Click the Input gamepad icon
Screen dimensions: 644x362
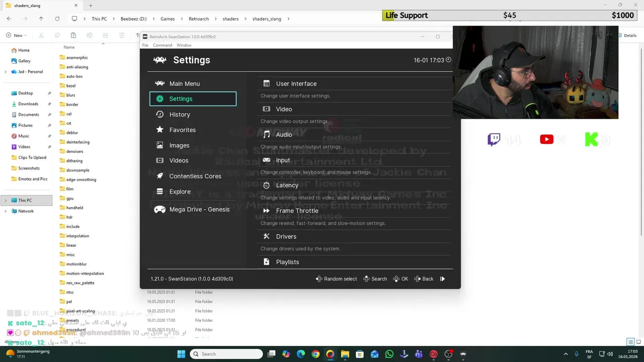267,160
